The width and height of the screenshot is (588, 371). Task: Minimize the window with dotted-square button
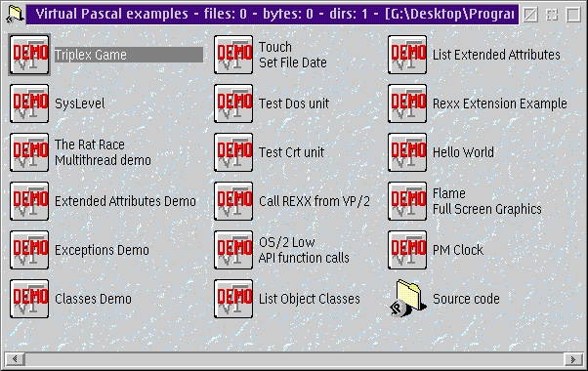click(x=552, y=15)
